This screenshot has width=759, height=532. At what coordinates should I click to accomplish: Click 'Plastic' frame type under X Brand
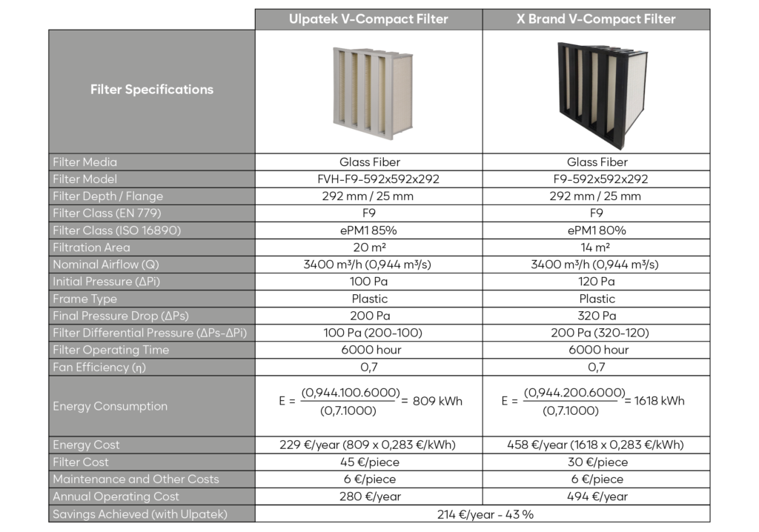tap(597, 299)
